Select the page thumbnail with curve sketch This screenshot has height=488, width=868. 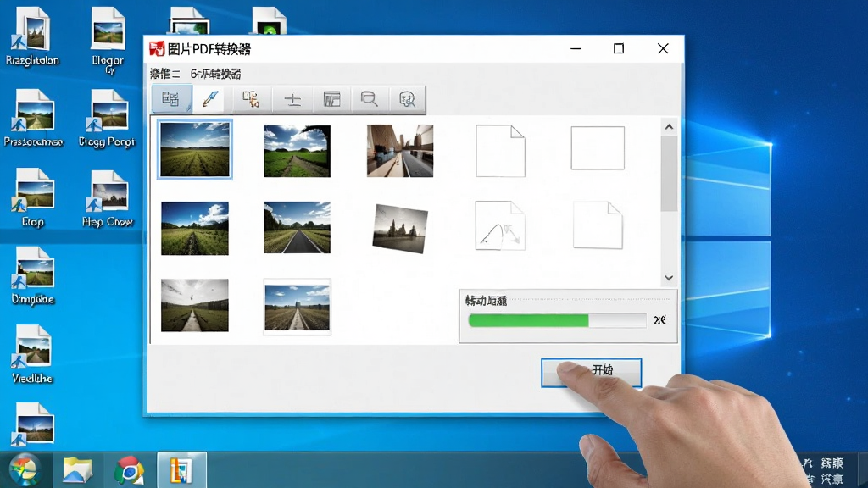point(500,225)
